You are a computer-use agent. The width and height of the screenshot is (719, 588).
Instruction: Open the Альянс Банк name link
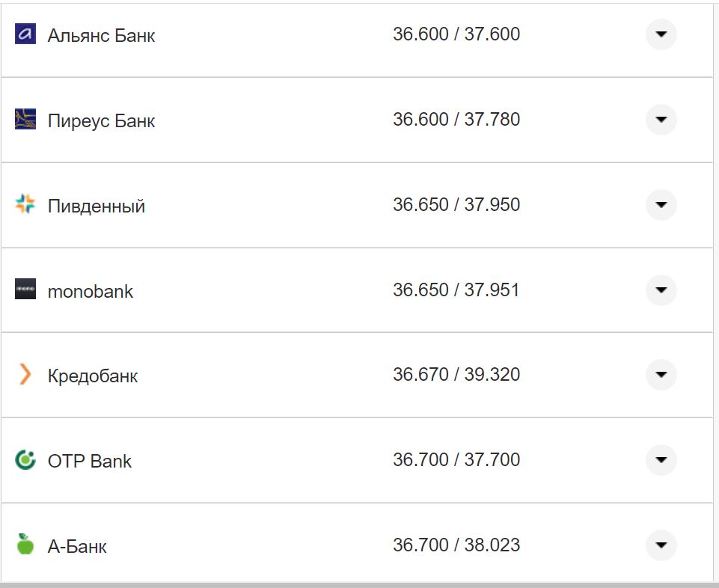point(101,35)
